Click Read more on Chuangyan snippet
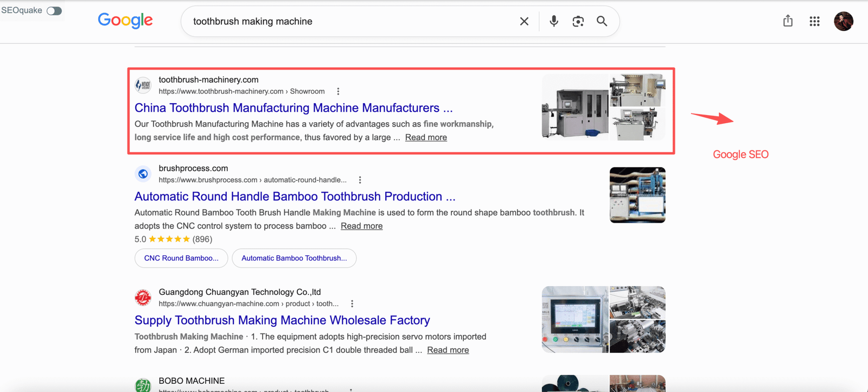 point(448,350)
